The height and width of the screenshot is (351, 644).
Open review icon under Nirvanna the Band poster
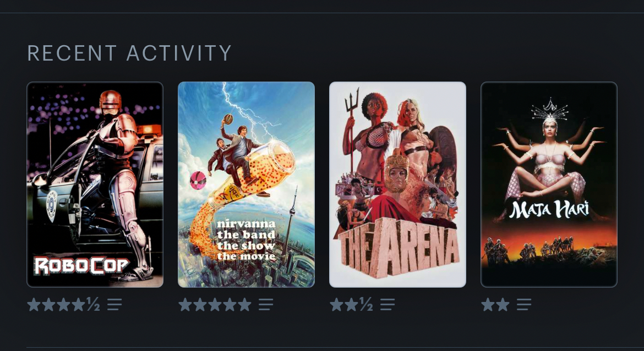(x=266, y=305)
